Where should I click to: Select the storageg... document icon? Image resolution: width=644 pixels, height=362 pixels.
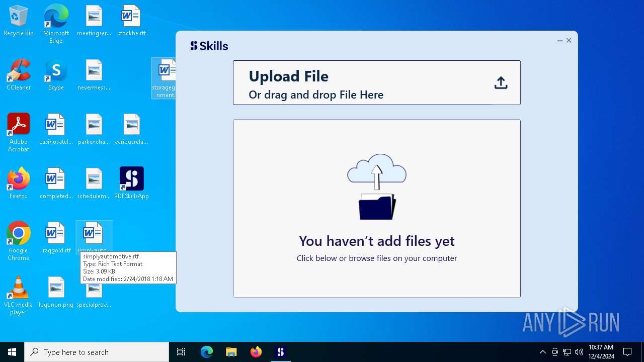tap(164, 78)
